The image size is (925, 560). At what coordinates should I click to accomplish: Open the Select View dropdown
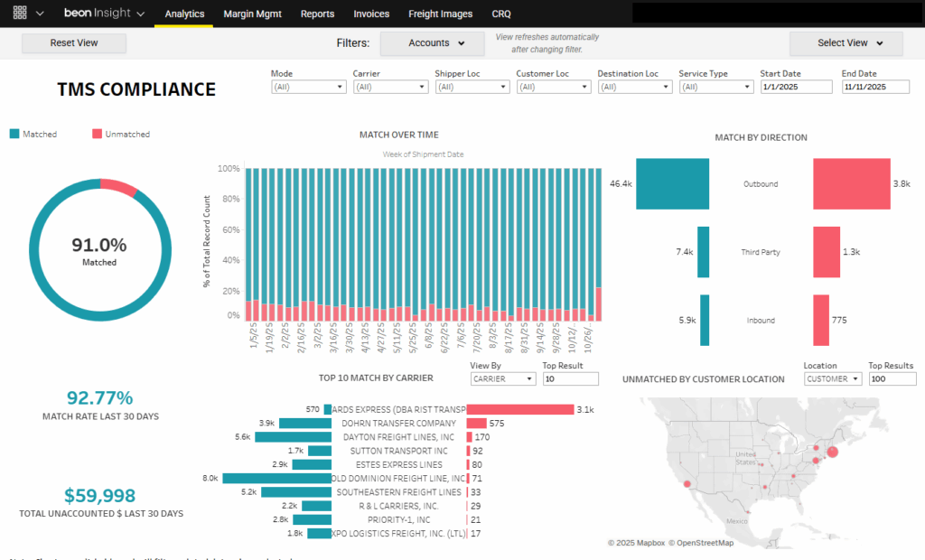846,42
